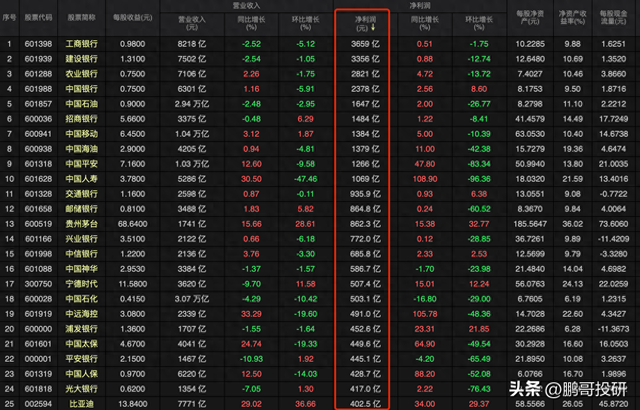The height and width of the screenshot is (410, 640).
Task: Sort by 每股收益(元) column header
Action: [x=133, y=18]
